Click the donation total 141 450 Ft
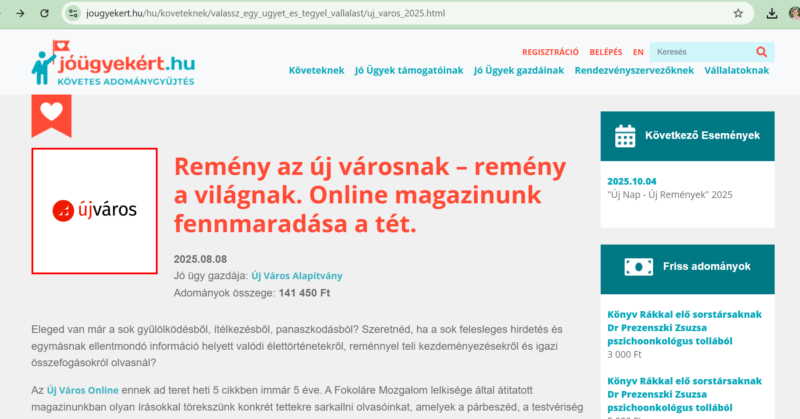The image size is (800, 419). (304, 293)
